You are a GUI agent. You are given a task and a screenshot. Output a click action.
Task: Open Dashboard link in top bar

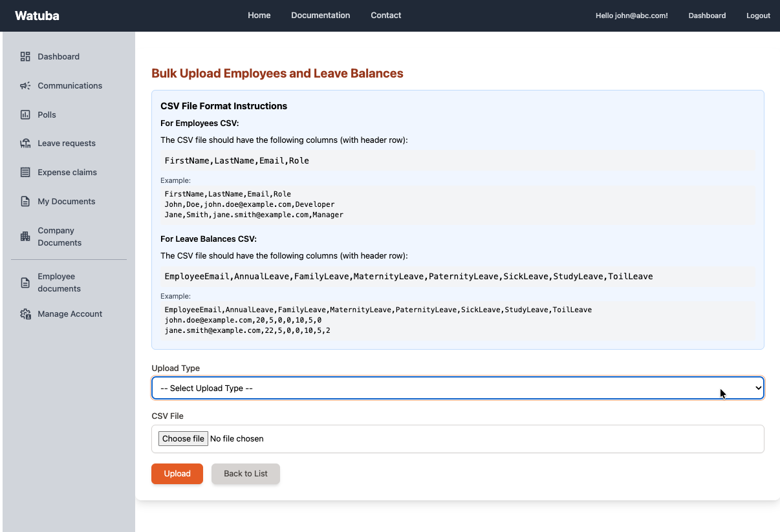pyautogui.click(x=707, y=16)
